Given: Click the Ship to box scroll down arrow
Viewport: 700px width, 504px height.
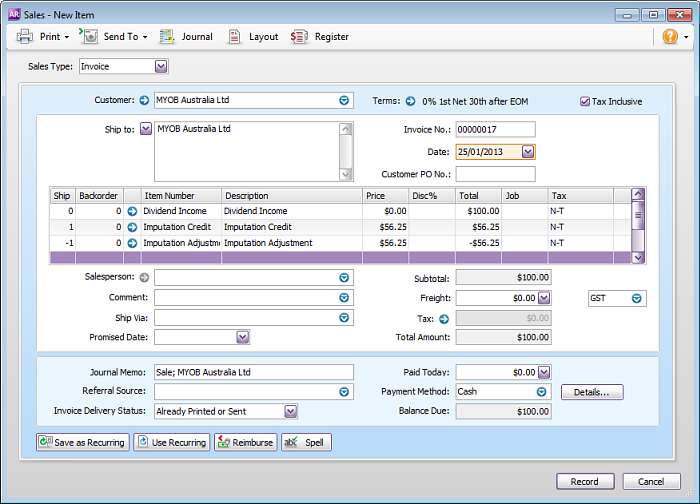Looking at the screenshot, I should coord(346,175).
